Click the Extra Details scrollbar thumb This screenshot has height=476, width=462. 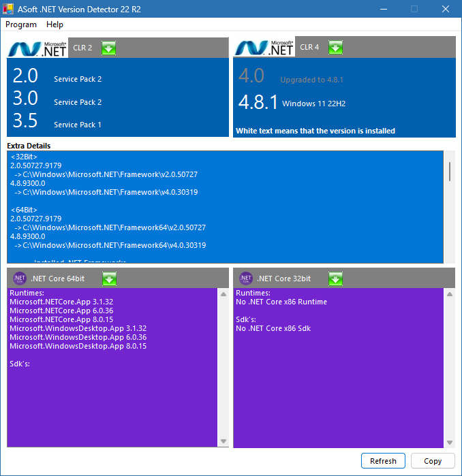(x=450, y=172)
